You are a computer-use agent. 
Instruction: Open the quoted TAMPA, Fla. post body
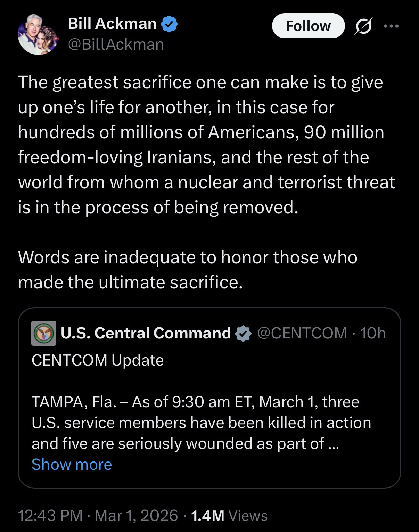pos(202,423)
